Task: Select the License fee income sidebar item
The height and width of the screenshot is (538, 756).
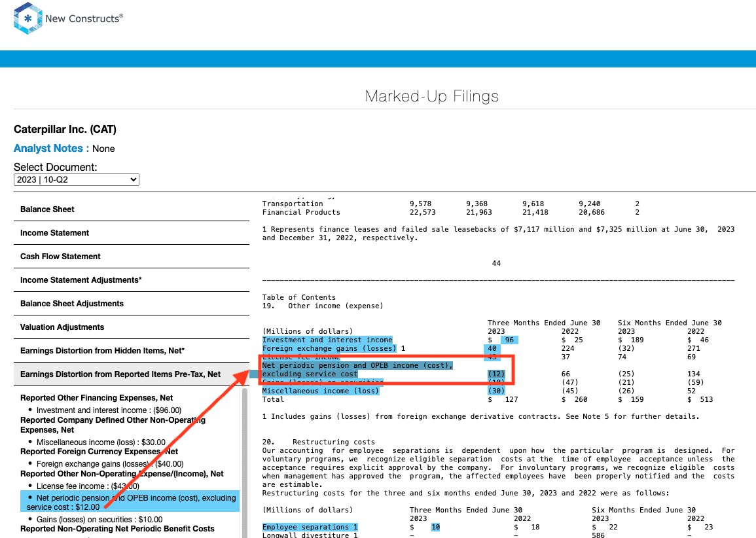Action: click(88, 486)
